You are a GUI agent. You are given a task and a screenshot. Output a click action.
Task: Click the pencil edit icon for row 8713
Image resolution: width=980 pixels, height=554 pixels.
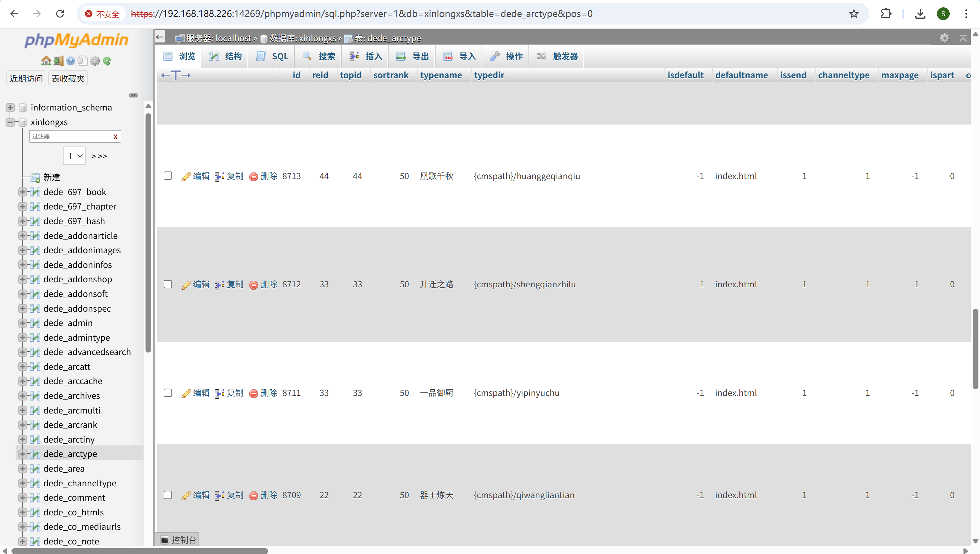point(186,177)
